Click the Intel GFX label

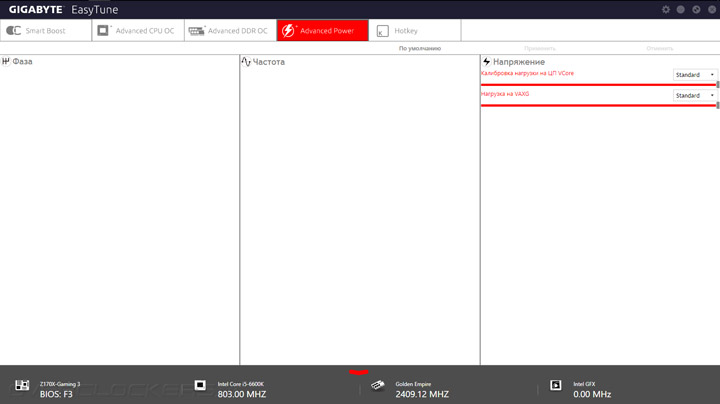pos(584,384)
